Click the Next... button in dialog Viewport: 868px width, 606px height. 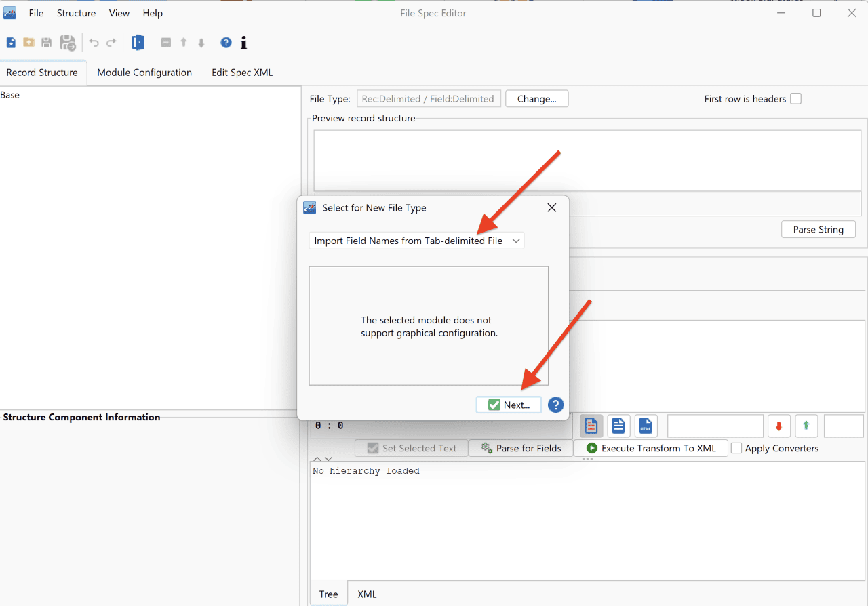509,405
